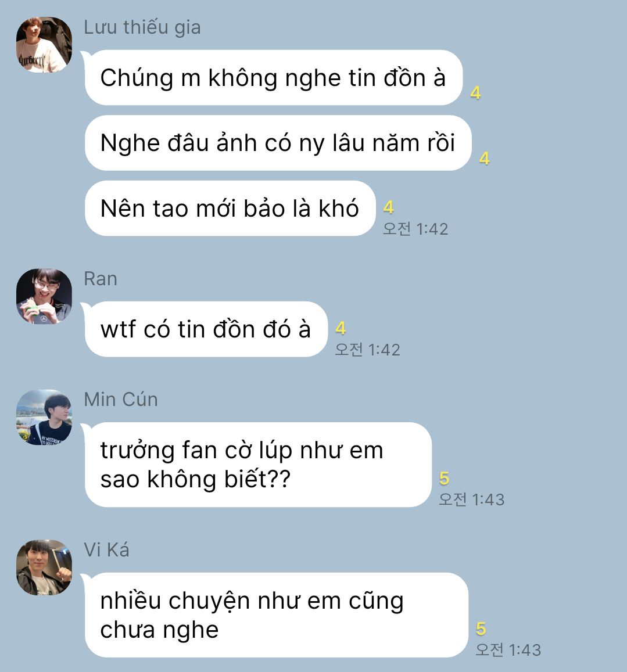
Task: Tap the sender name Vi Ká
Action: 106,550
